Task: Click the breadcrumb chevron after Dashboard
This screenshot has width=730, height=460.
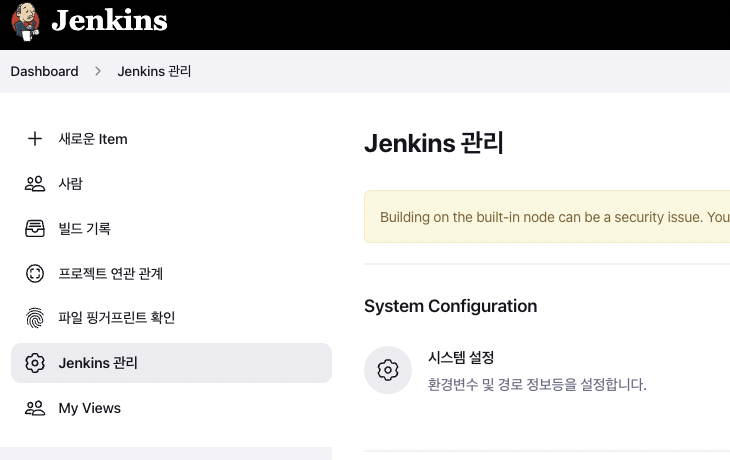Action: [98, 71]
